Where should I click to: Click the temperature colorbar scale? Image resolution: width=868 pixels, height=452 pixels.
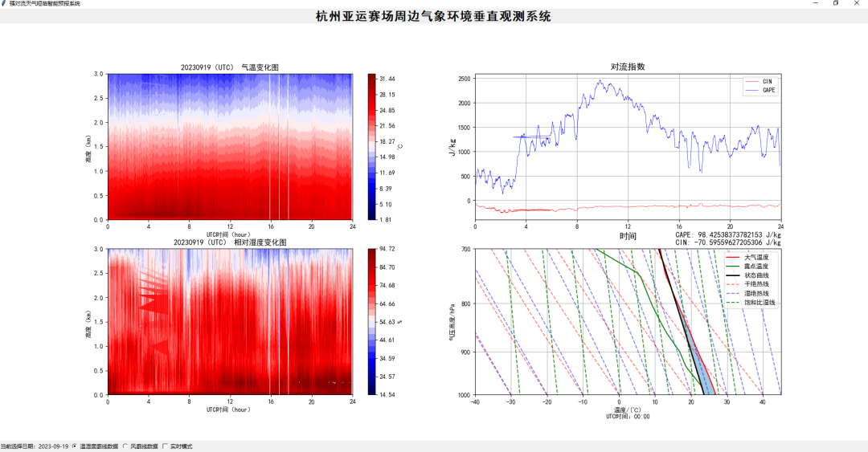click(372, 147)
